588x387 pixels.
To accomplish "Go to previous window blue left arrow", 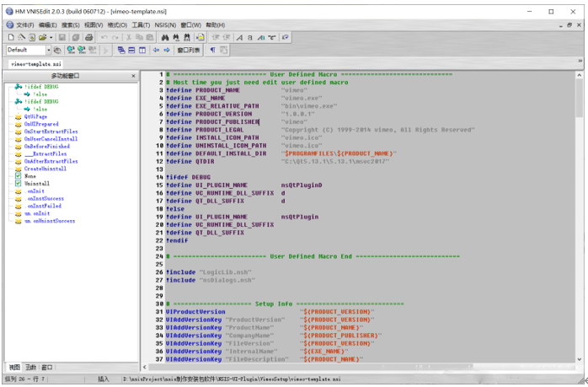I will click(x=156, y=50).
